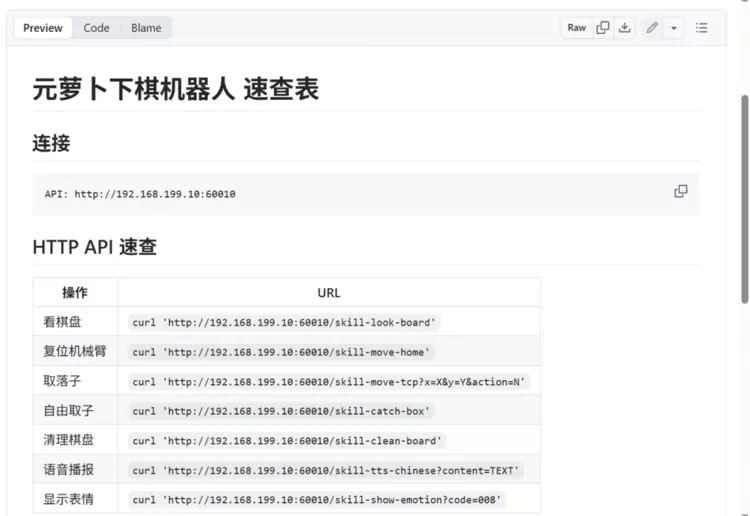Select the 语音播报 table cell

pyautogui.click(x=75, y=470)
